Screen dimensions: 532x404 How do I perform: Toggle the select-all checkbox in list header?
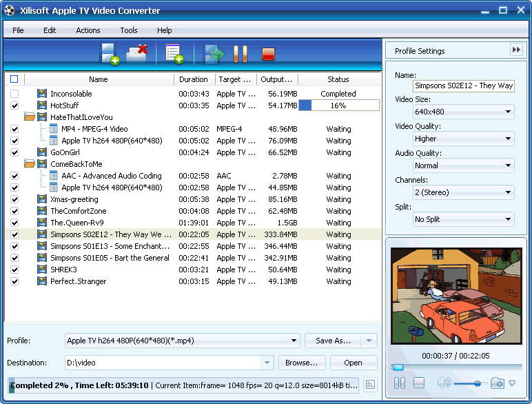coord(14,79)
